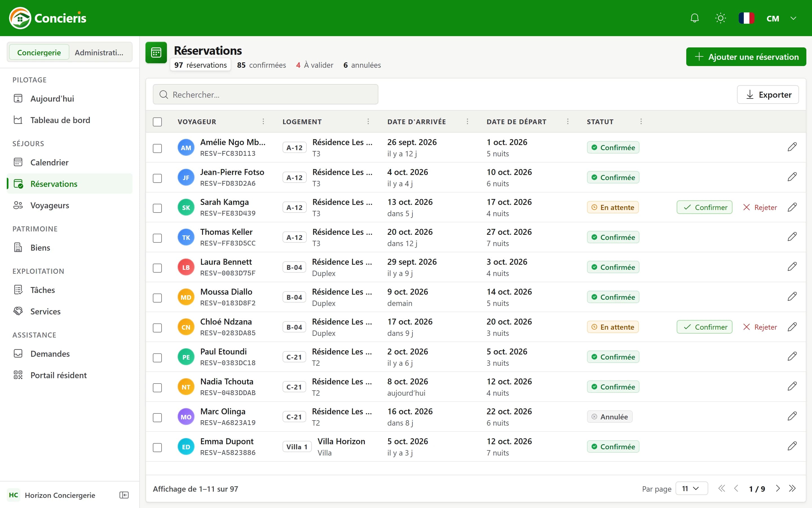Check the Amélie Ngo Mb... row checkbox
This screenshot has width=812, height=508.
coord(157,148)
